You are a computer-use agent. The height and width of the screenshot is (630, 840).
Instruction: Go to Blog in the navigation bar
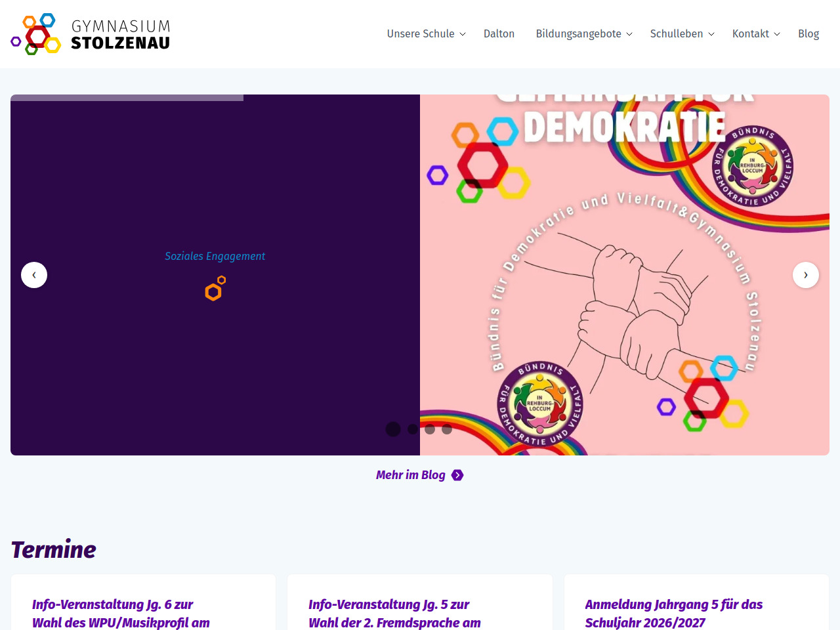(x=808, y=34)
